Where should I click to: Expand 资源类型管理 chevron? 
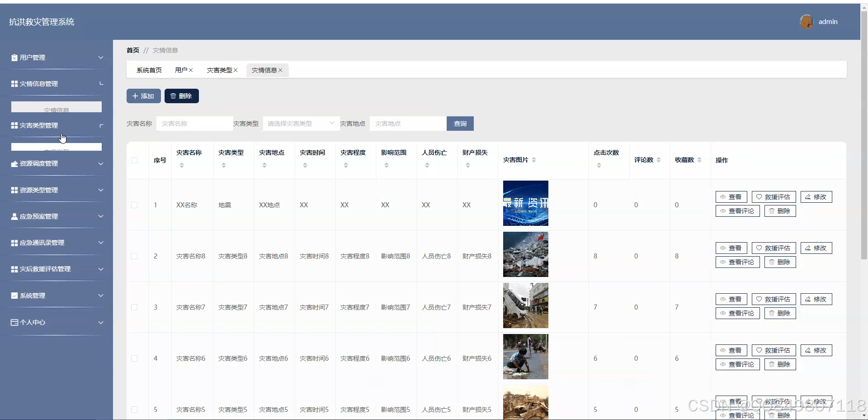[x=101, y=190]
